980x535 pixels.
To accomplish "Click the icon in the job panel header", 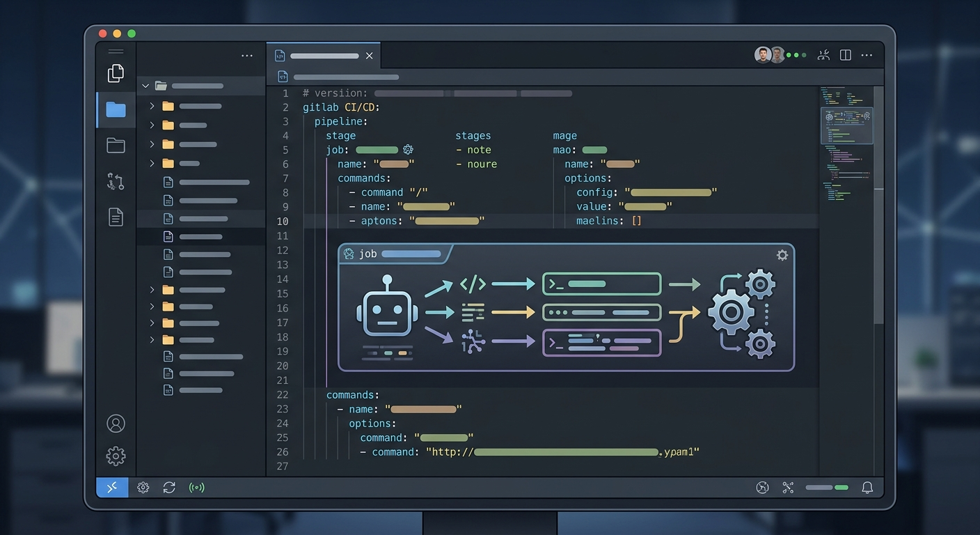I will tap(349, 254).
